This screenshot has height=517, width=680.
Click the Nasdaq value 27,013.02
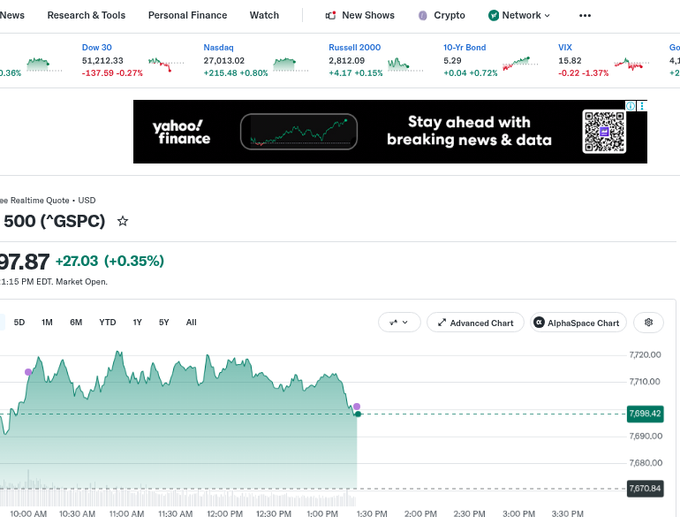click(x=224, y=61)
